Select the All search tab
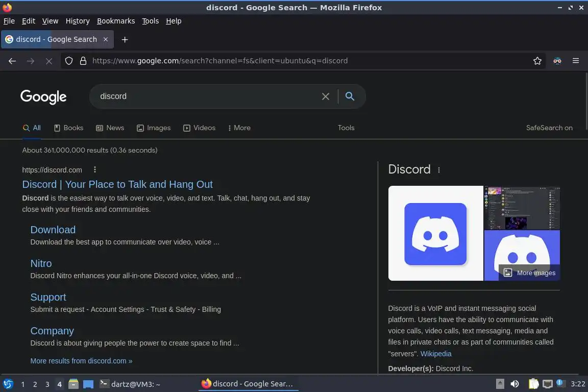 (x=32, y=128)
